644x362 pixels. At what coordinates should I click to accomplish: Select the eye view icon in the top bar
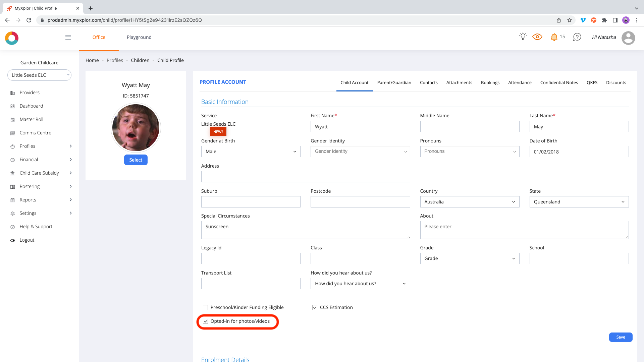(537, 37)
